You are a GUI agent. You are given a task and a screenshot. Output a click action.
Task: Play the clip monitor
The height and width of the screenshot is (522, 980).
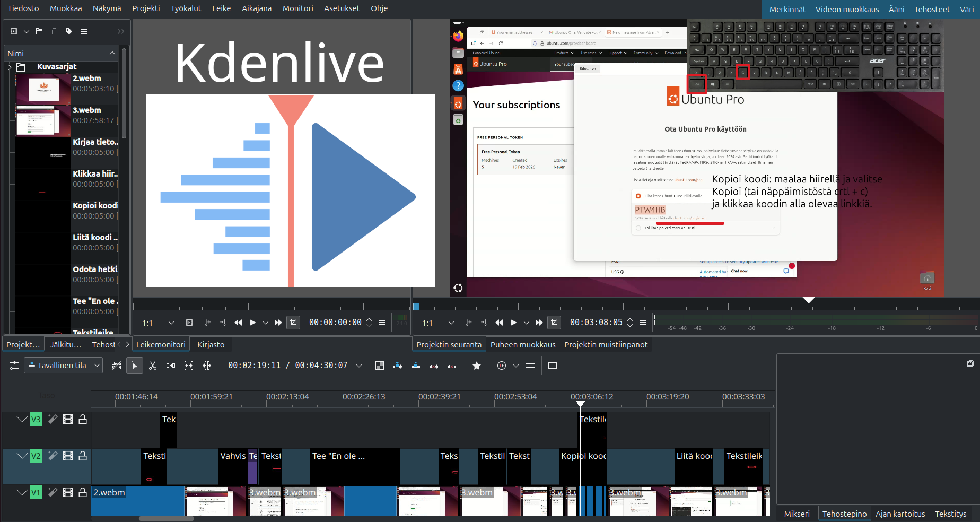[253, 323]
